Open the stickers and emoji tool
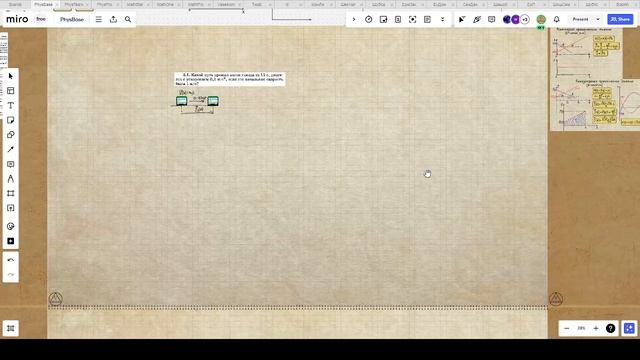This screenshot has height=360, width=640. (11, 226)
